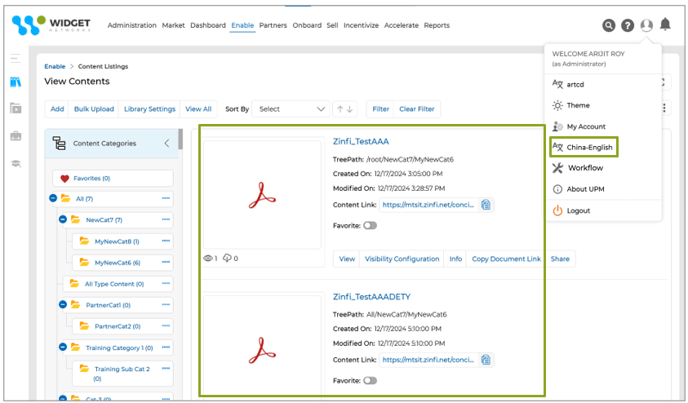Click the notification bell icon

click(665, 25)
